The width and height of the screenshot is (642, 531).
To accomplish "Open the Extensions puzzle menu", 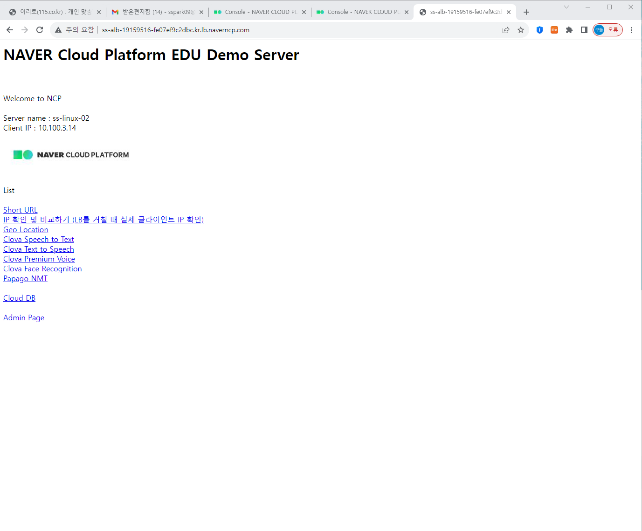I will [x=569, y=30].
